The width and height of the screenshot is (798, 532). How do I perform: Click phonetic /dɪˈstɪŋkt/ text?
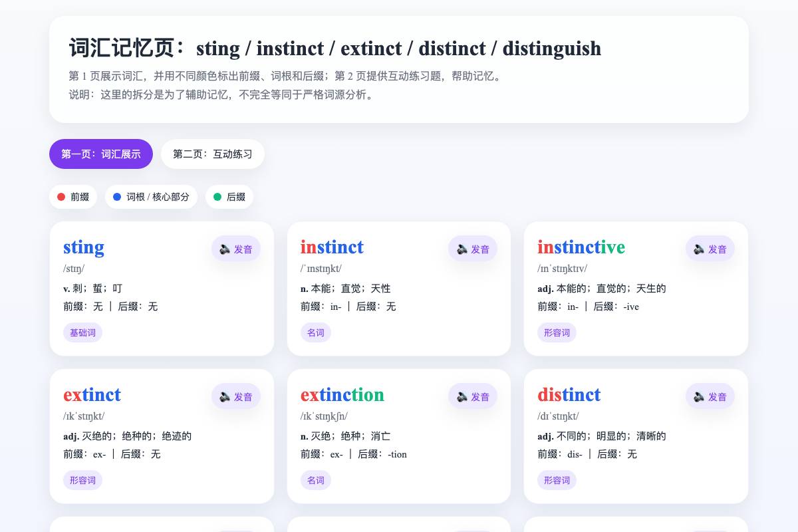point(558,416)
